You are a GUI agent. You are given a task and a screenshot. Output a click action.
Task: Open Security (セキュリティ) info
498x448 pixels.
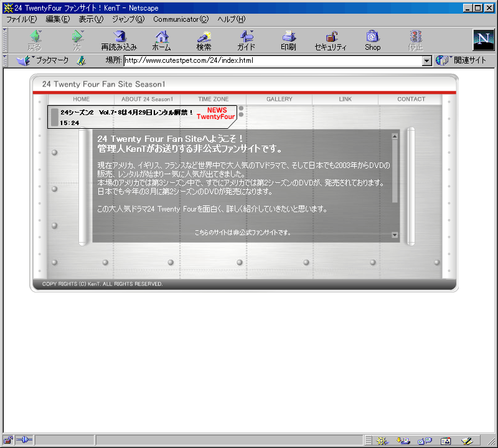pyautogui.click(x=331, y=40)
